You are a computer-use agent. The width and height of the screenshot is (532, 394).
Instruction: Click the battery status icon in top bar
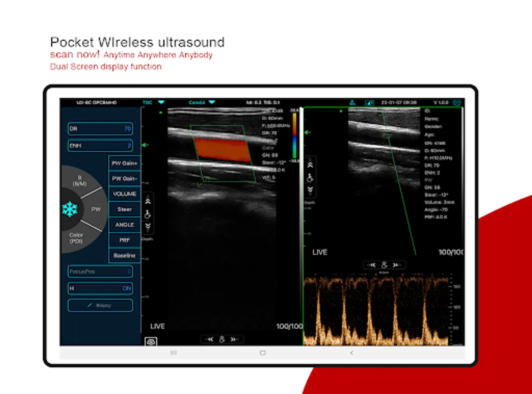[369, 102]
